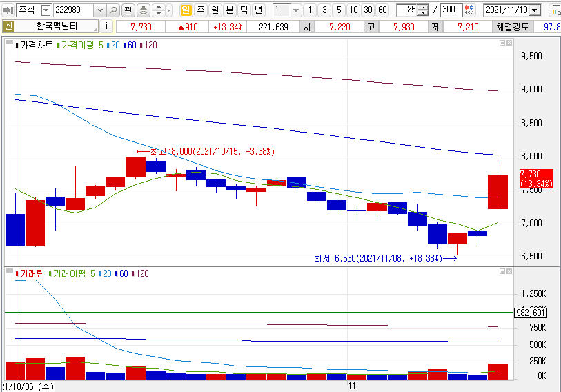The height and width of the screenshot is (392, 561).
Task: Click the 가격이평 5 moving average legend
Action: point(80,45)
